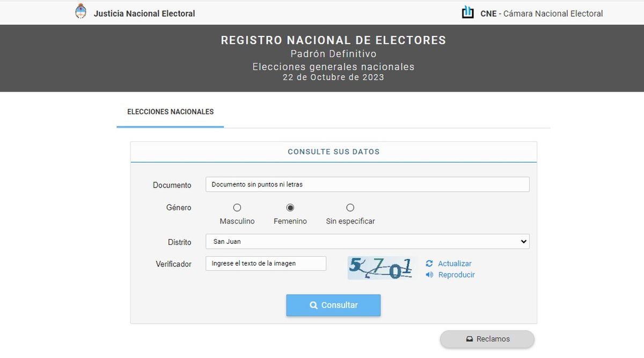
Task: Click the captcha image showing 5701
Action: (x=381, y=268)
